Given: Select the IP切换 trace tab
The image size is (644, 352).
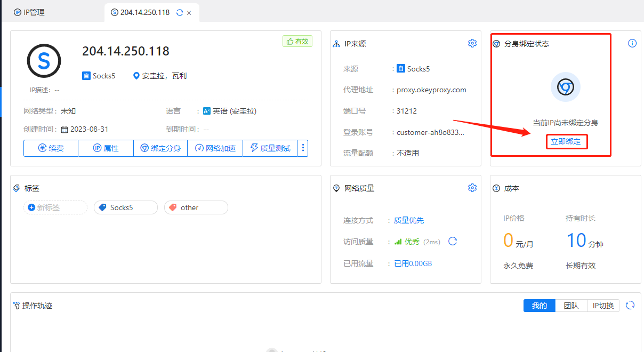Looking at the screenshot, I should 603,306.
